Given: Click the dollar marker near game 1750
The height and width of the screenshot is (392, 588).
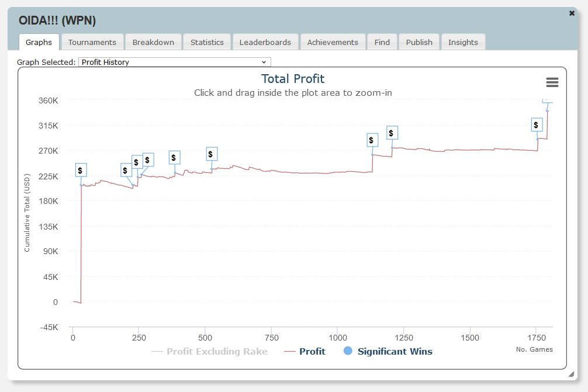Looking at the screenshot, I should 537,124.
